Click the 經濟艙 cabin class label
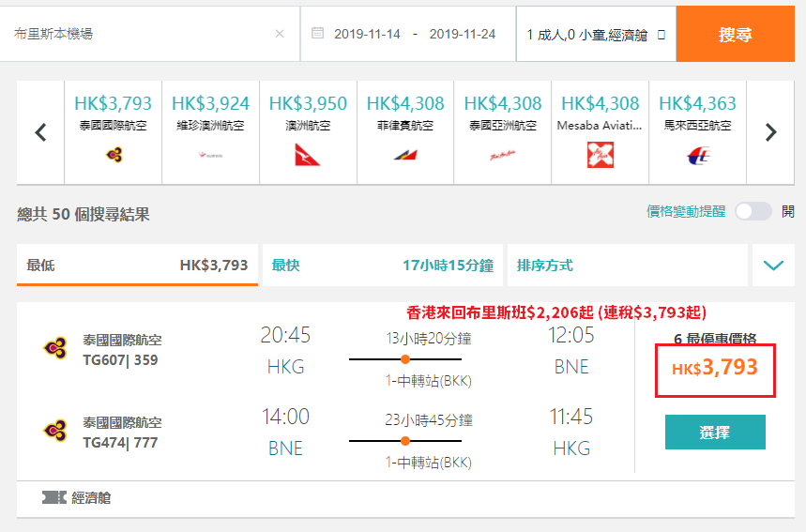806x532 pixels. click(x=91, y=497)
